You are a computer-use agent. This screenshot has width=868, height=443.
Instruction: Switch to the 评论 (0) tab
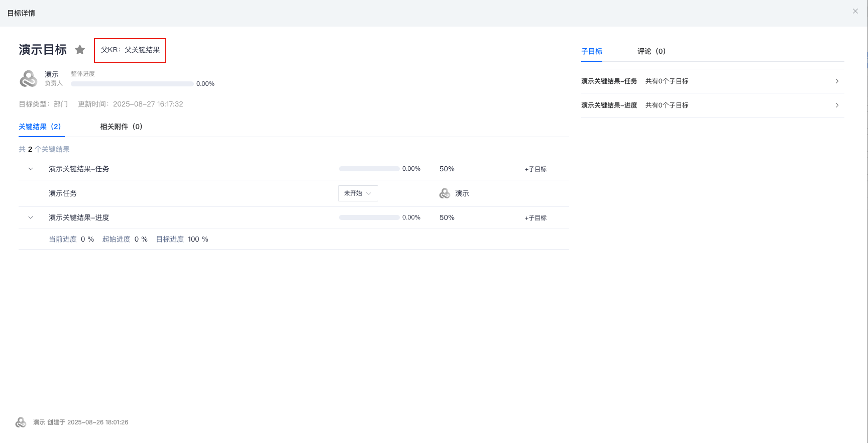click(652, 51)
